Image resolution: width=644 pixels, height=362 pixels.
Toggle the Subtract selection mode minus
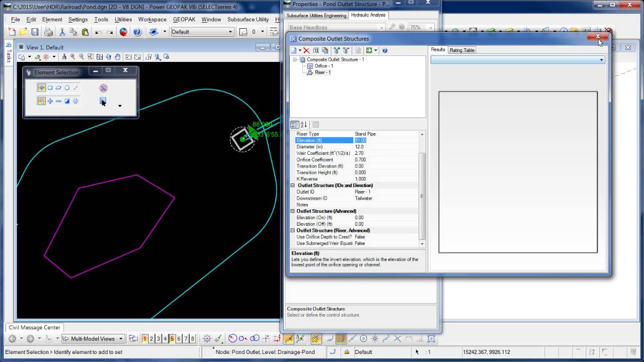(58, 101)
